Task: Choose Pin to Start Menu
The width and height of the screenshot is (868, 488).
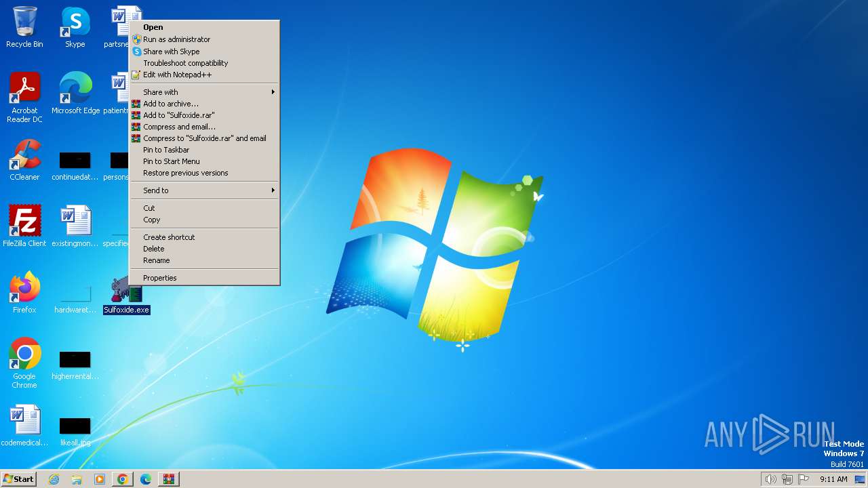Action: tap(204, 161)
